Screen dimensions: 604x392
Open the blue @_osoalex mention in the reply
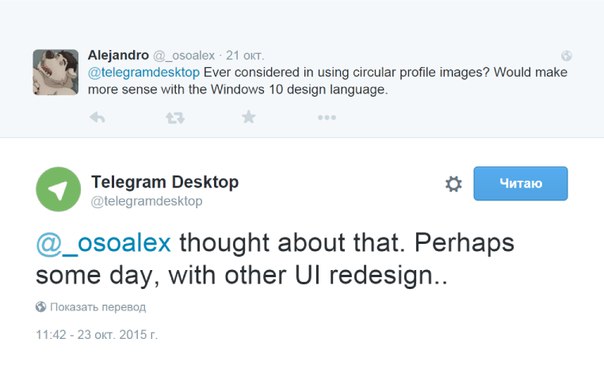(x=103, y=243)
